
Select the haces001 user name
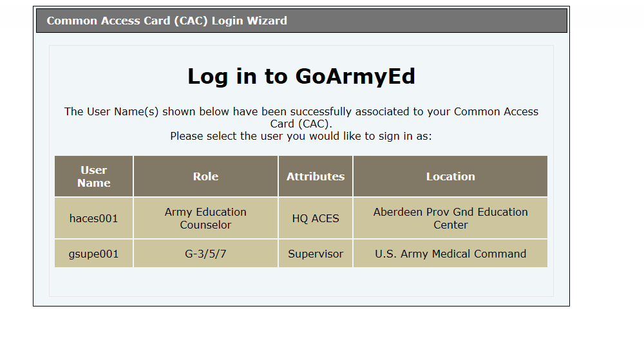pyautogui.click(x=93, y=218)
